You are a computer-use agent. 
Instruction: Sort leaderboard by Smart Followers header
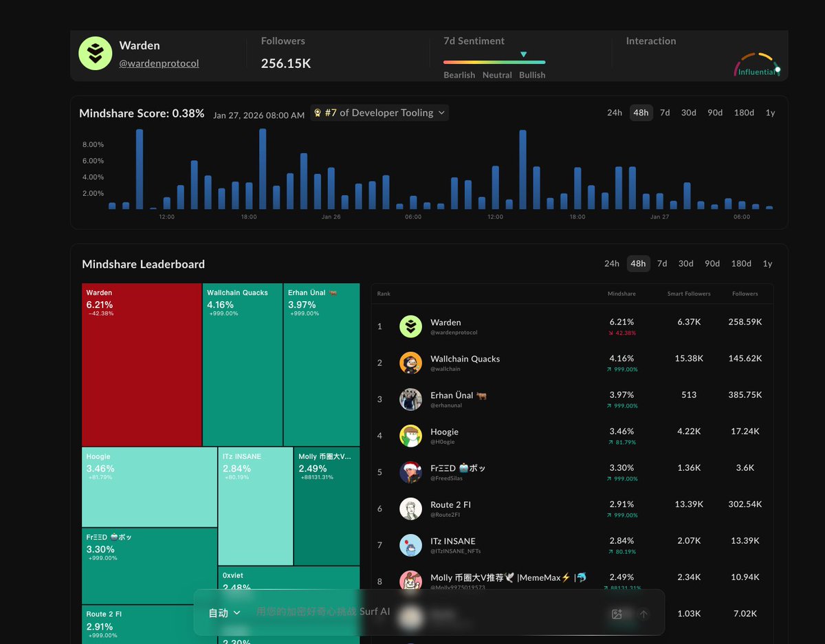tap(689, 293)
